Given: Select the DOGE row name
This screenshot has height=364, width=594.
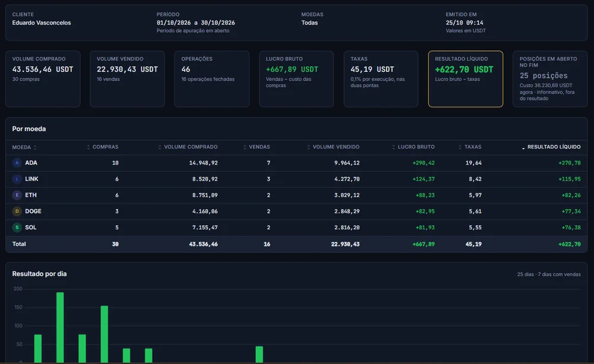Looking at the screenshot, I should click(x=33, y=211).
